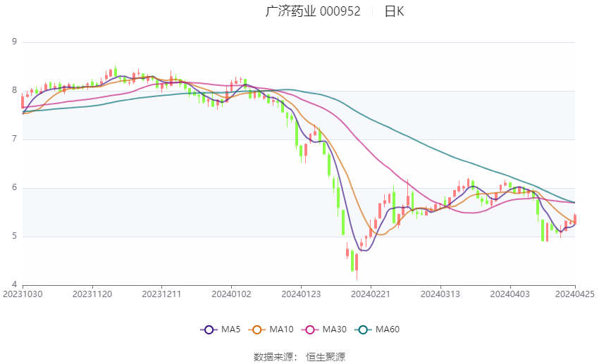Toggle the MA60 legend series

[377, 330]
